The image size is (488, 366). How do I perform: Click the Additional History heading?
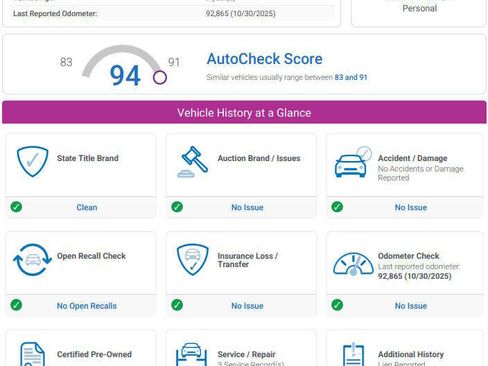pos(411,354)
